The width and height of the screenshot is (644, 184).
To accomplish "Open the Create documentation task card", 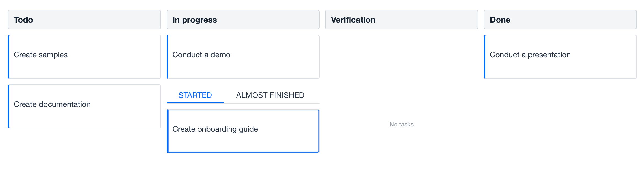I will [84, 106].
